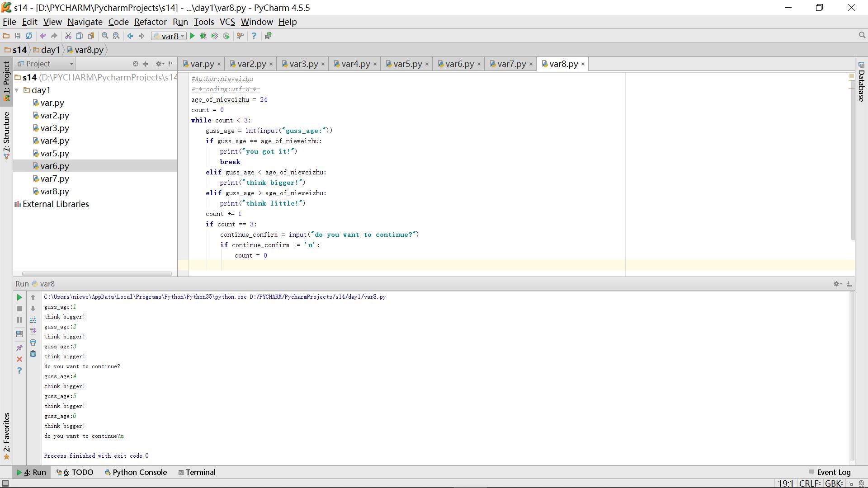Image resolution: width=868 pixels, height=488 pixels.
Task: Open the Terminal tool window
Action: [x=197, y=472]
